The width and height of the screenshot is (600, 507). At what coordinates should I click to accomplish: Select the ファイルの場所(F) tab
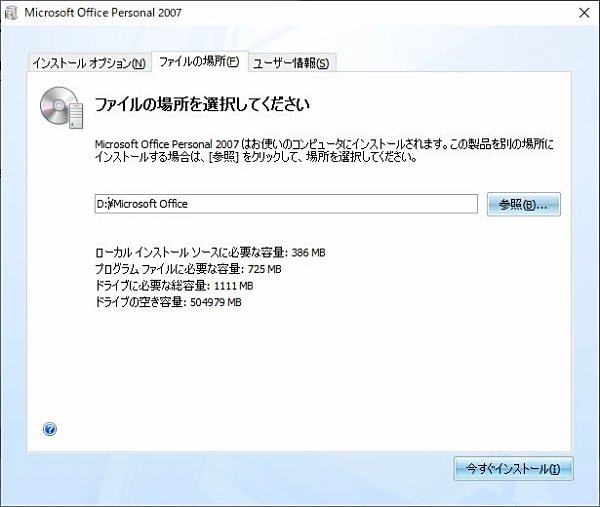click(199, 61)
